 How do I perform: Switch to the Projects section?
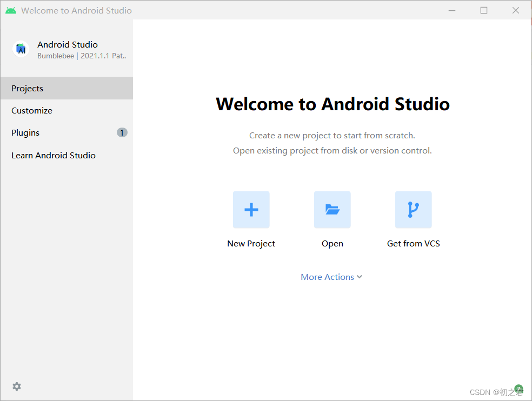(27, 88)
